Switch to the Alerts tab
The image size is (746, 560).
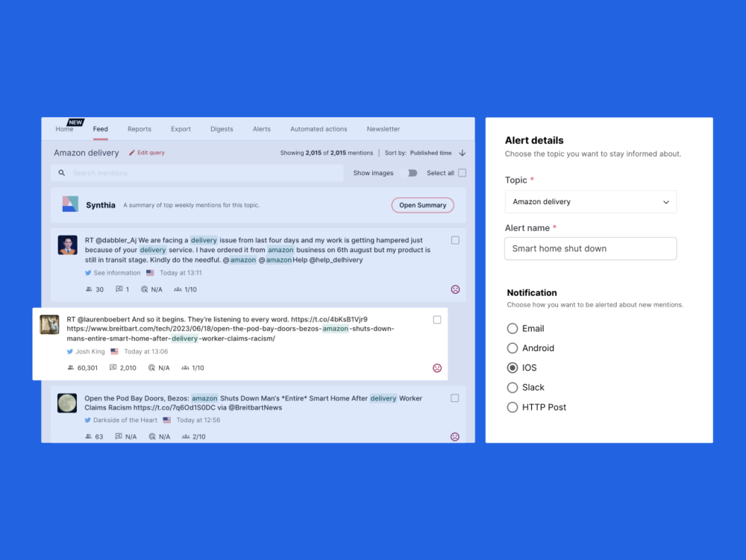click(x=262, y=129)
